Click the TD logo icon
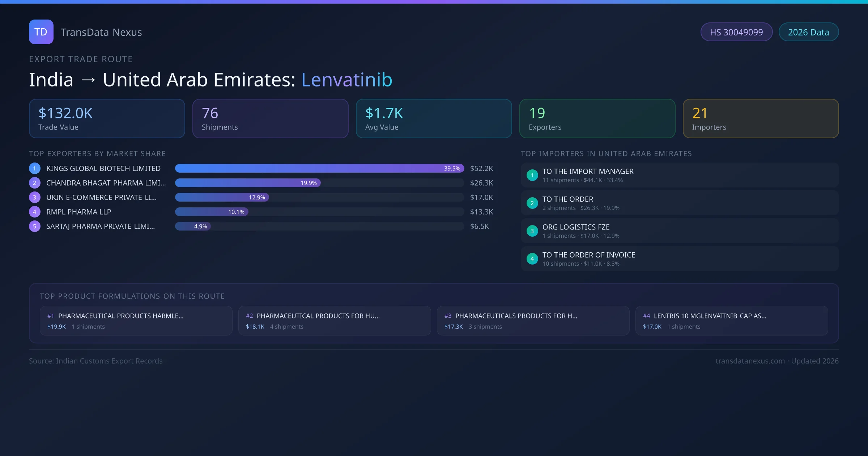The height and width of the screenshot is (456, 868). click(41, 32)
